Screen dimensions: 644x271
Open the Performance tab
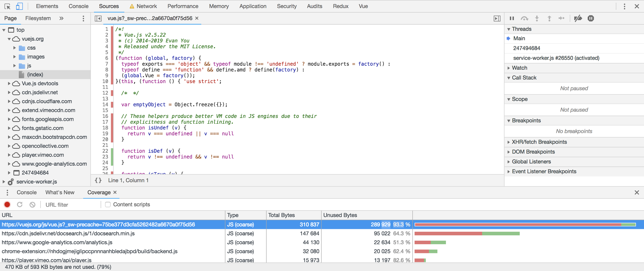pos(183,6)
